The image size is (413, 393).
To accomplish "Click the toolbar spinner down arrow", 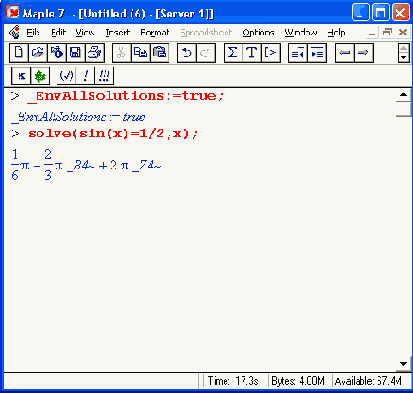I will (404, 58).
